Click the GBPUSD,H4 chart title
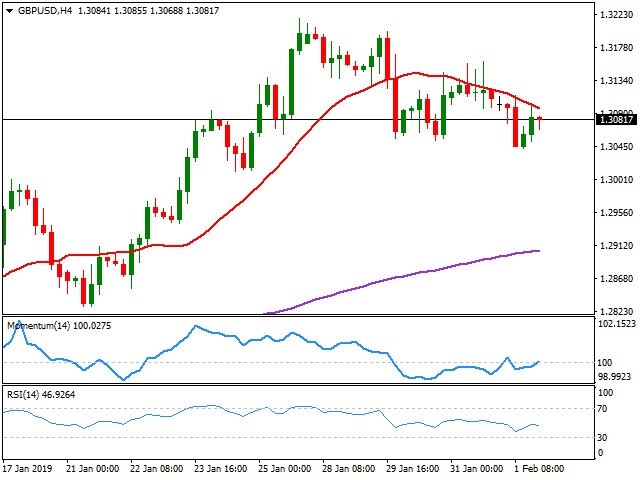 (x=34, y=9)
